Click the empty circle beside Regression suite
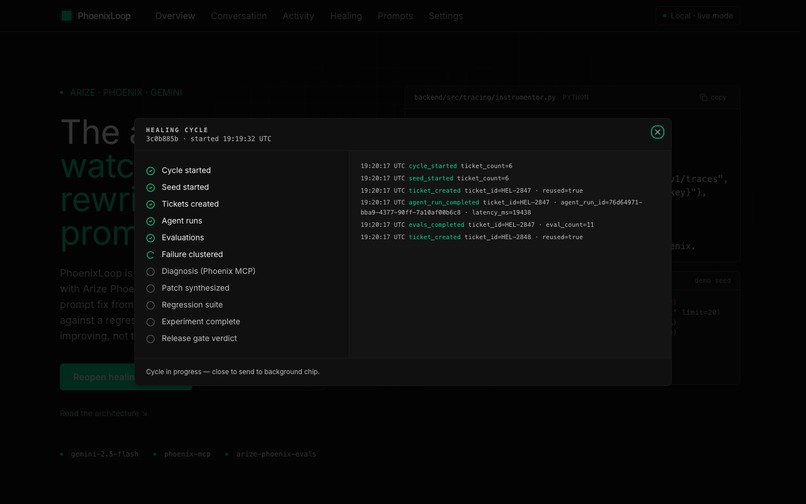The height and width of the screenshot is (504, 806). [151, 305]
